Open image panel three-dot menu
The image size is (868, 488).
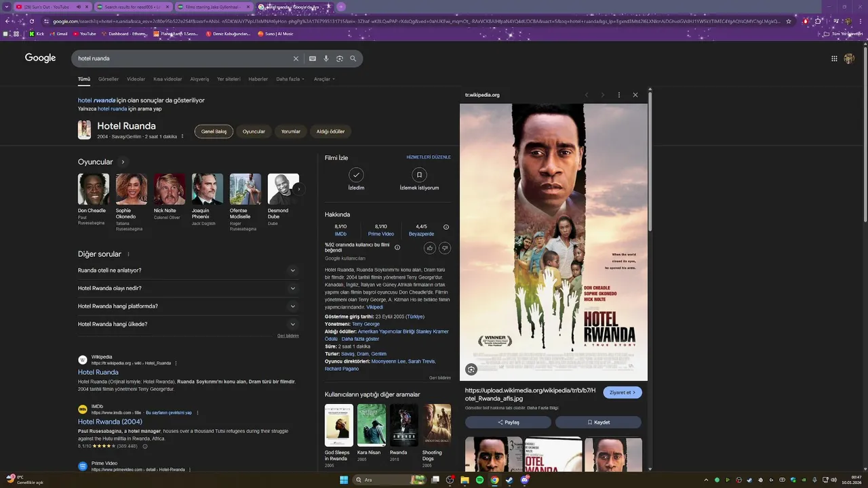pos(619,95)
